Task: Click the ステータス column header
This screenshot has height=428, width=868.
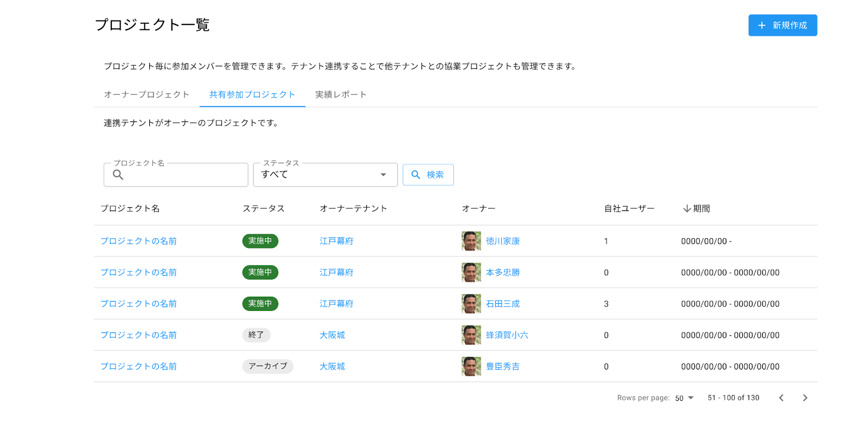Action: 264,208
